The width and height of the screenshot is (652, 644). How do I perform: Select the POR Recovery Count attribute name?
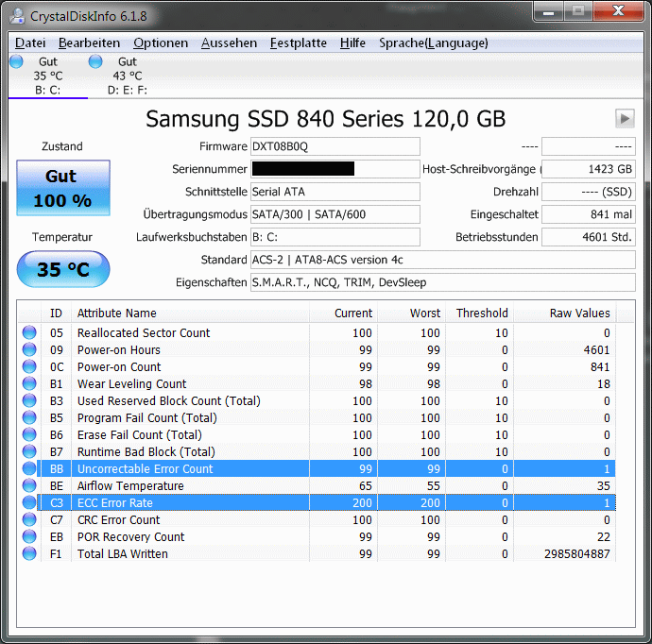pyautogui.click(x=130, y=536)
